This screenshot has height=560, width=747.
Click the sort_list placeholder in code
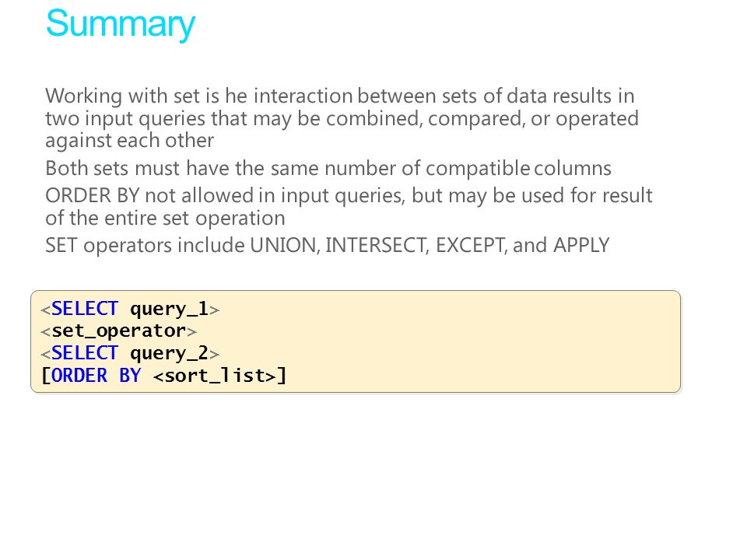point(215,375)
